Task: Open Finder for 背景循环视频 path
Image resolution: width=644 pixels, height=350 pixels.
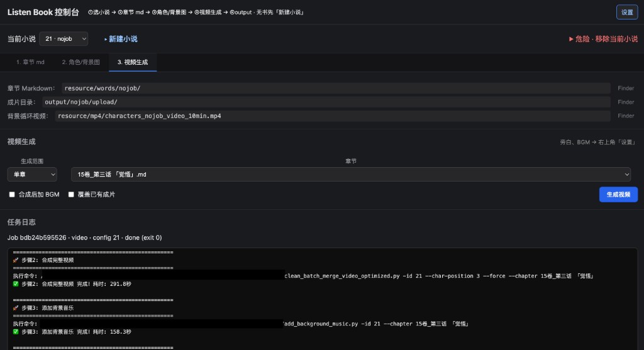Action: tap(626, 116)
